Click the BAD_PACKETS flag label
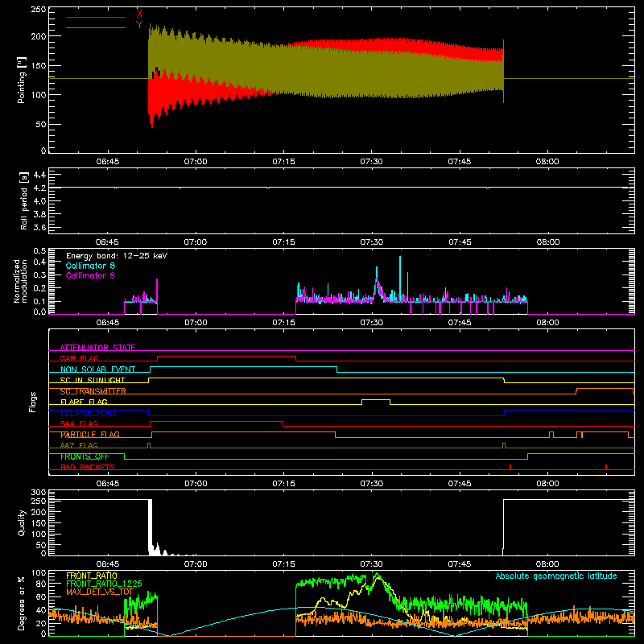This screenshot has width=644, height=644. tap(88, 467)
